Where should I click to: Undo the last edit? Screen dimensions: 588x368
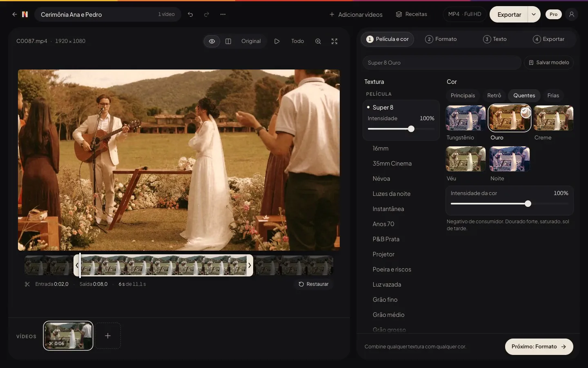[x=190, y=14]
